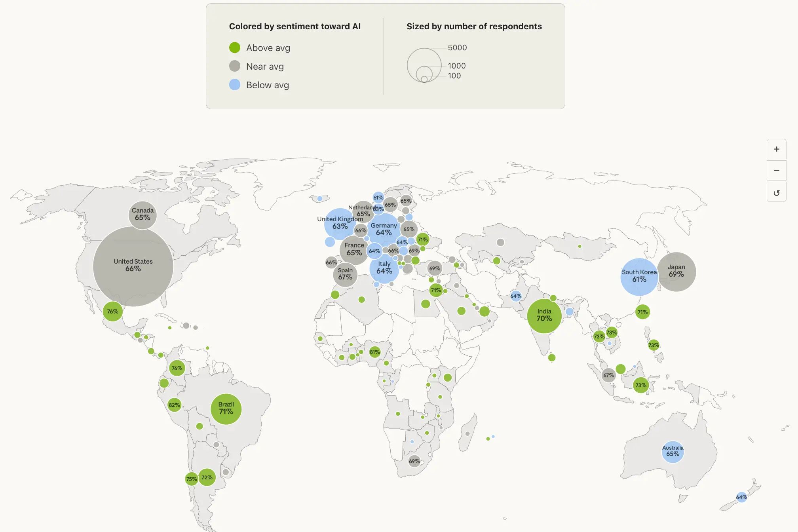Click the Italy 64% bubble
Viewport: 798px width, 532px height.
[x=384, y=268]
